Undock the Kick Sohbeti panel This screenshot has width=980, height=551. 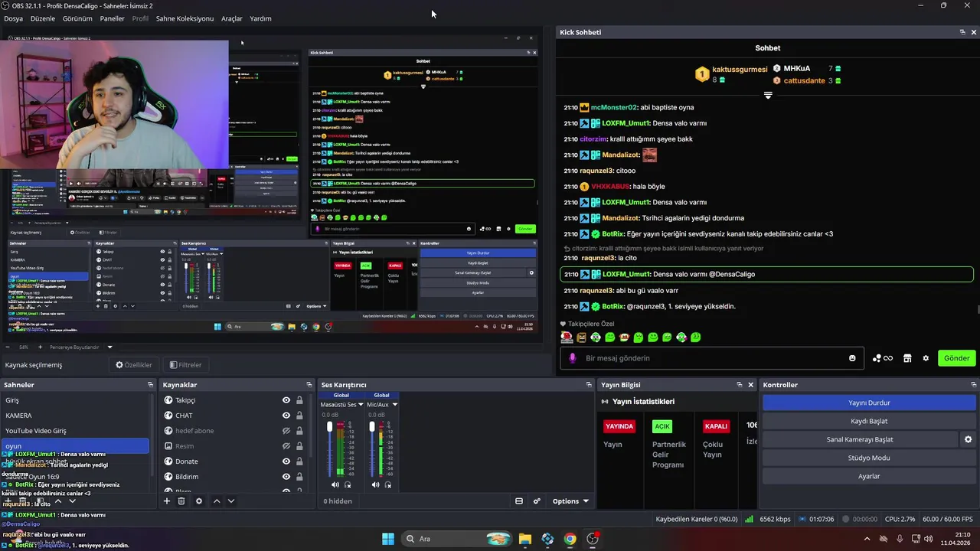(962, 32)
